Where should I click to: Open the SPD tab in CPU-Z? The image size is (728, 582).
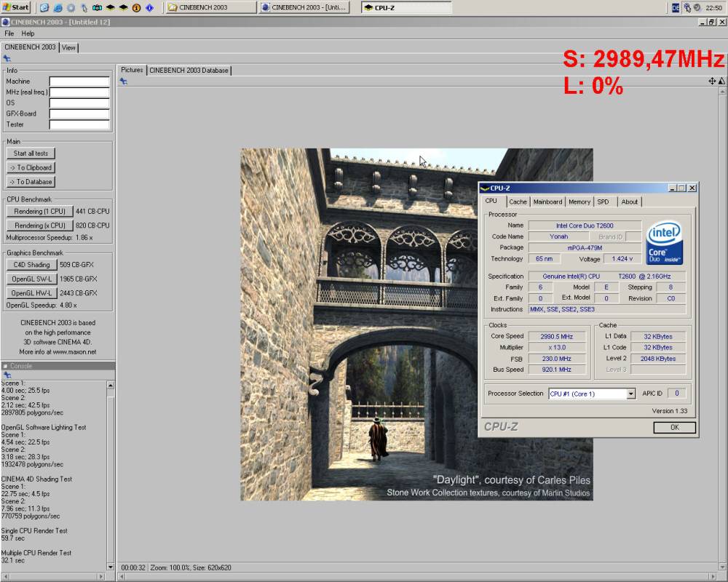point(603,202)
